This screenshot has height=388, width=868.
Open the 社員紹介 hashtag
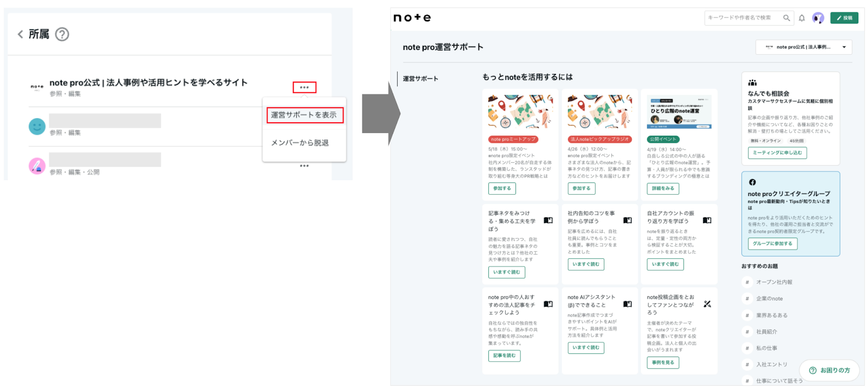tap(767, 332)
